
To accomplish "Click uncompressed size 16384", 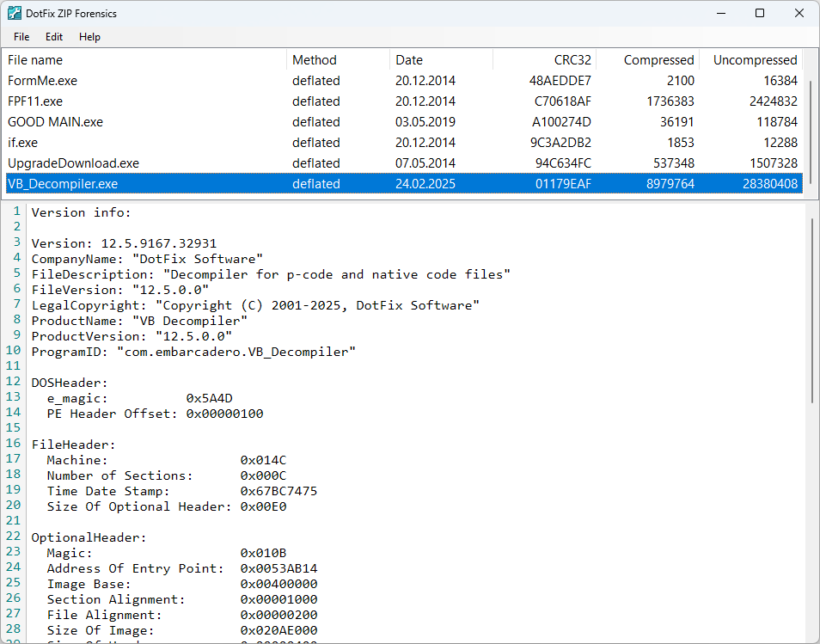I will coord(780,81).
